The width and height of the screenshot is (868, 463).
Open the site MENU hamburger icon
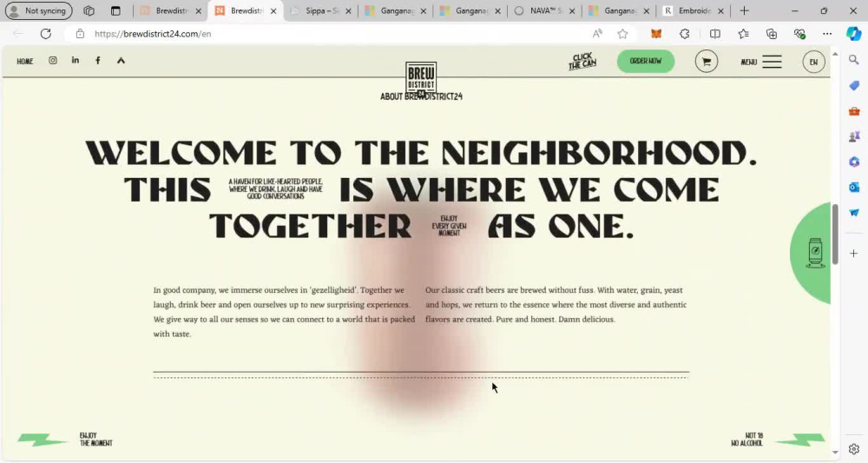[x=772, y=62]
